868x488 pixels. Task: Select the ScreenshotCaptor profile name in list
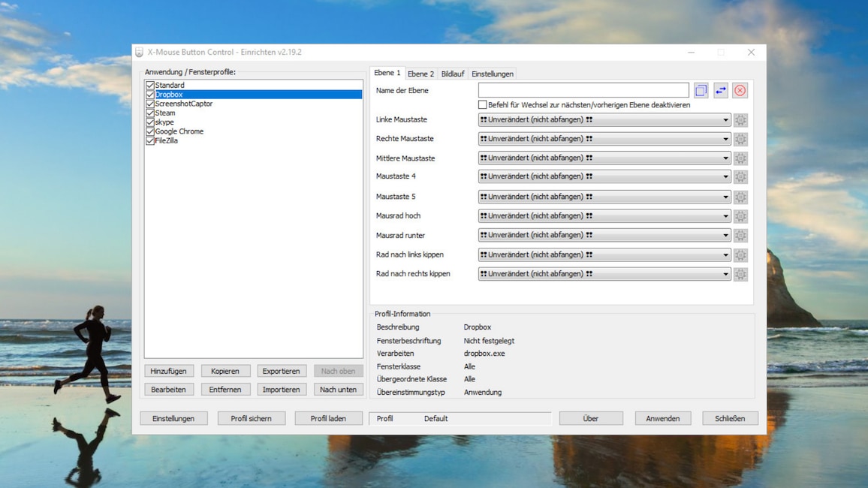(184, 104)
